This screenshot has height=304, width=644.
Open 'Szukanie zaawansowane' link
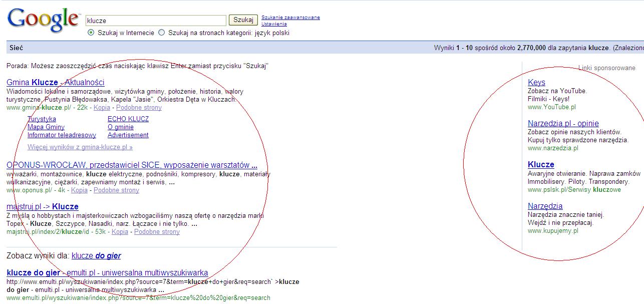pos(290,18)
